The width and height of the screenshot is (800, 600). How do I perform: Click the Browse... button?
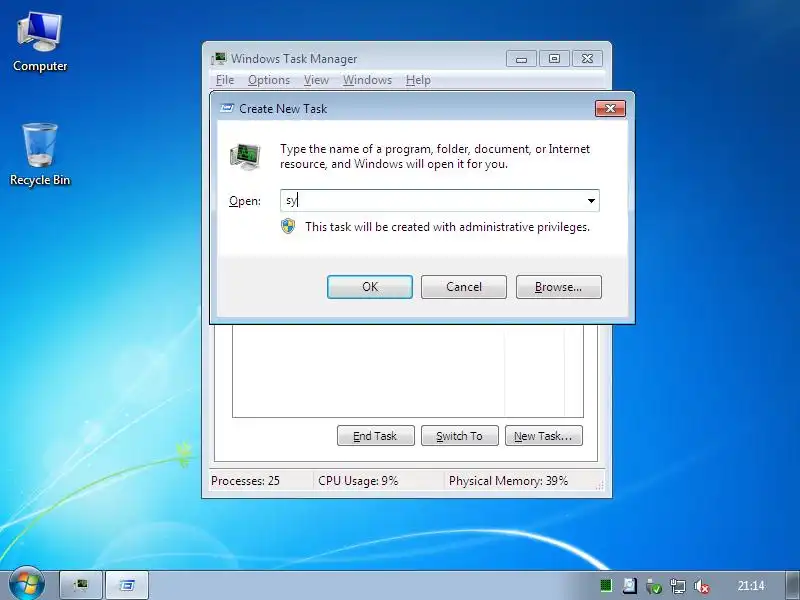pos(559,287)
